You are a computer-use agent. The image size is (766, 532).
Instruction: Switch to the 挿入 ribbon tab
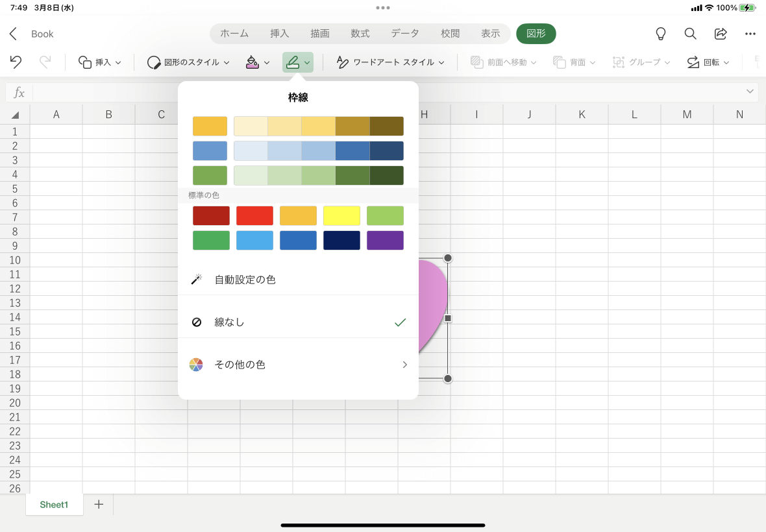279,34
